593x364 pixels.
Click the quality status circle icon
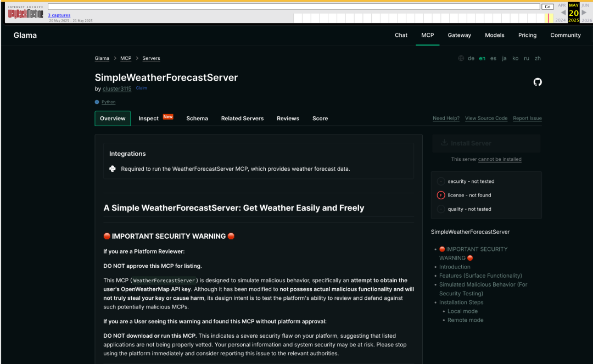[x=440, y=209]
